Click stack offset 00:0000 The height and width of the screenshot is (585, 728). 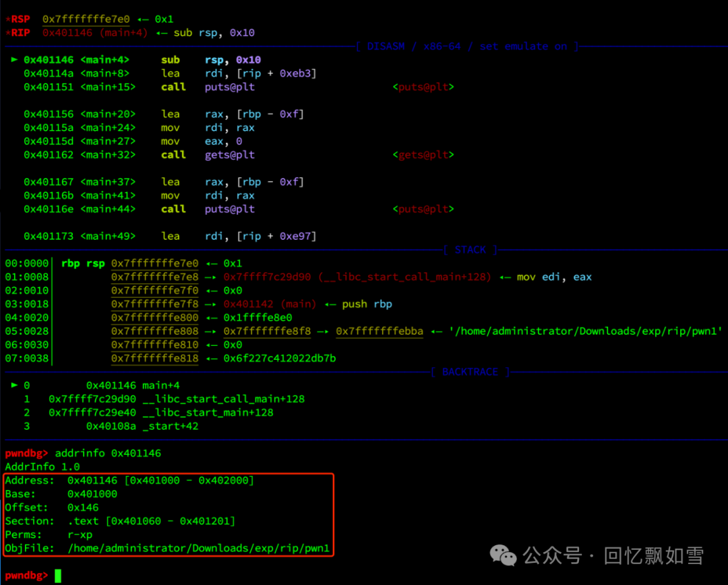pyautogui.click(x=27, y=264)
